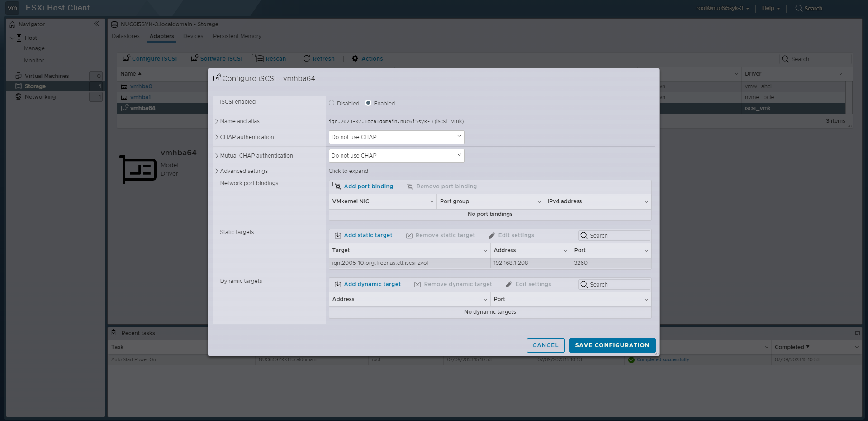
Task: Click the Refresh icon in toolbar
Action: (307, 58)
